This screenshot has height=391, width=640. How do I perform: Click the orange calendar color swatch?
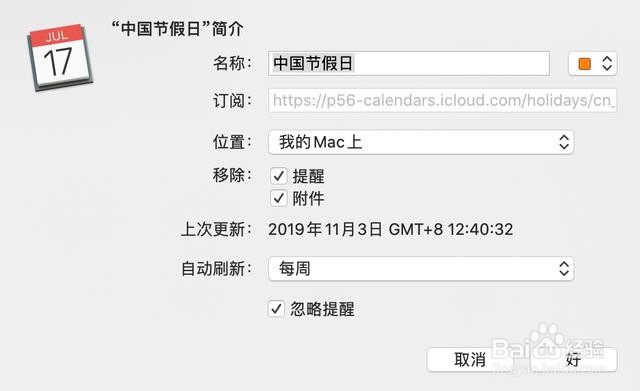(x=584, y=64)
